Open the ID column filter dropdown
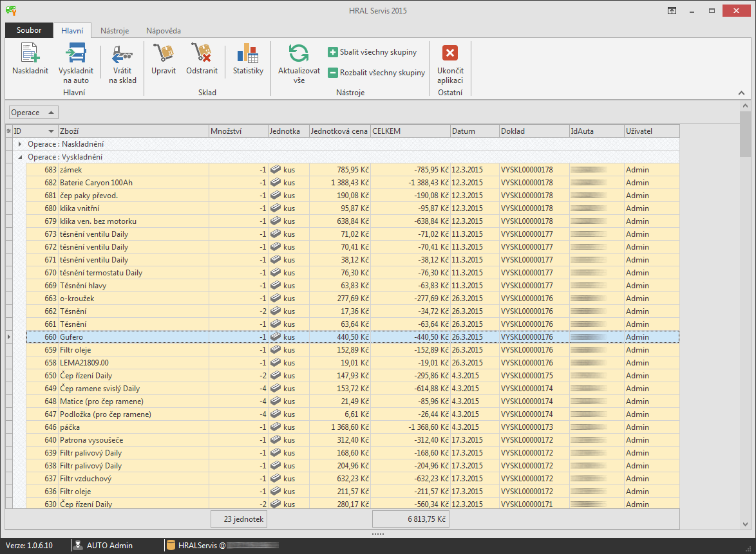Screen dimensions: 756x554 point(51,131)
